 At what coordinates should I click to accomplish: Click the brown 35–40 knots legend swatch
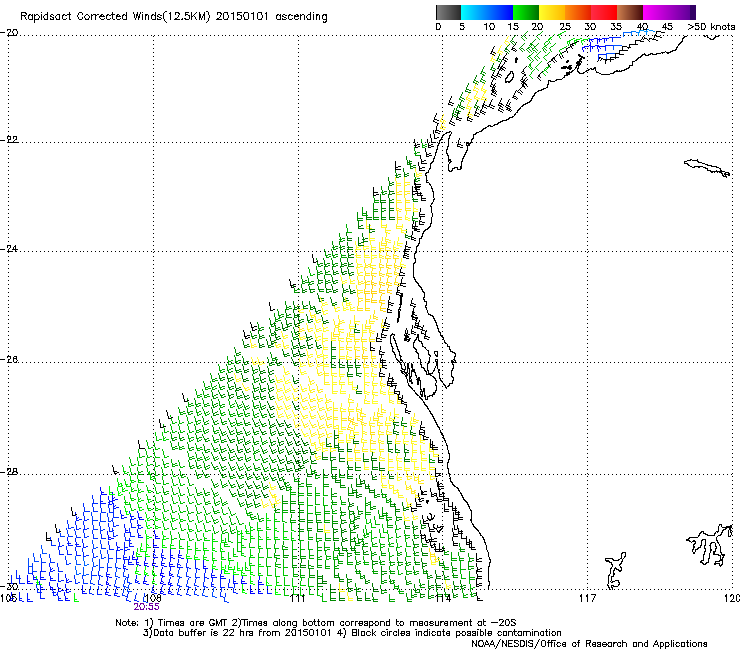tap(630, 12)
